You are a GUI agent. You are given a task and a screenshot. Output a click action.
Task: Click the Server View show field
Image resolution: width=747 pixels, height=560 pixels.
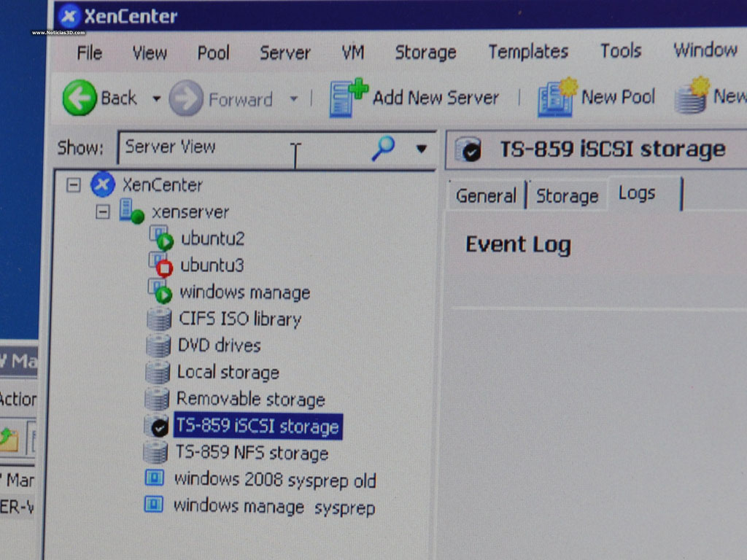(241, 148)
